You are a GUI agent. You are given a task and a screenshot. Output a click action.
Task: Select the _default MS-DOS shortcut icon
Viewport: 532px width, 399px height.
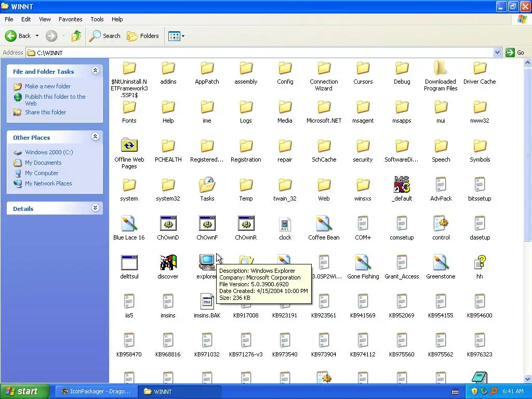pyautogui.click(x=402, y=184)
